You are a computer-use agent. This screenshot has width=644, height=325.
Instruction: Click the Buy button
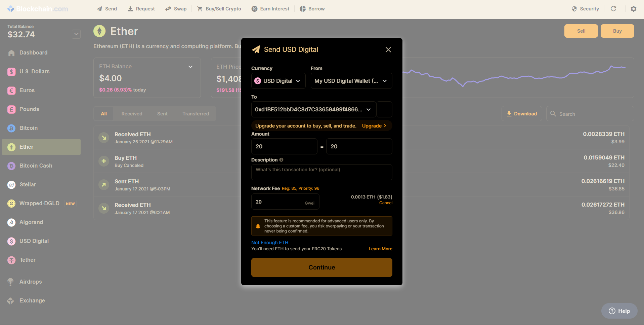(x=617, y=31)
